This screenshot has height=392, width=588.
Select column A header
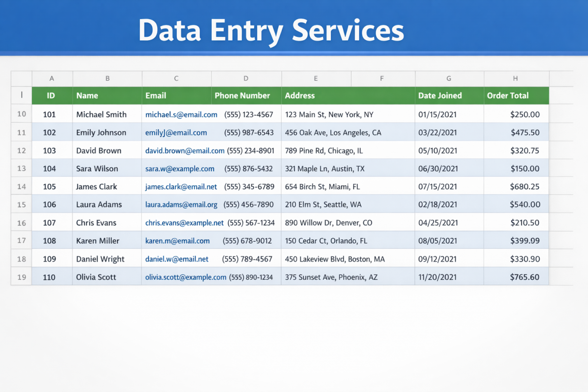point(52,78)
